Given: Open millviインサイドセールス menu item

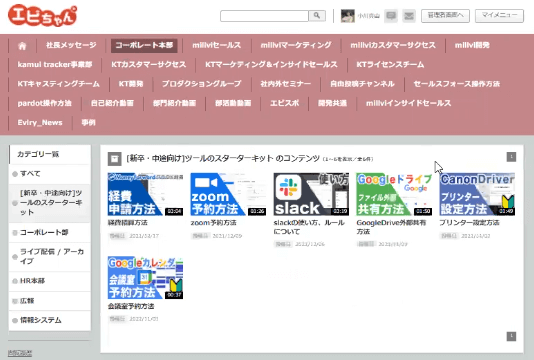Looking at the screenshot, I should pos(408,103).
